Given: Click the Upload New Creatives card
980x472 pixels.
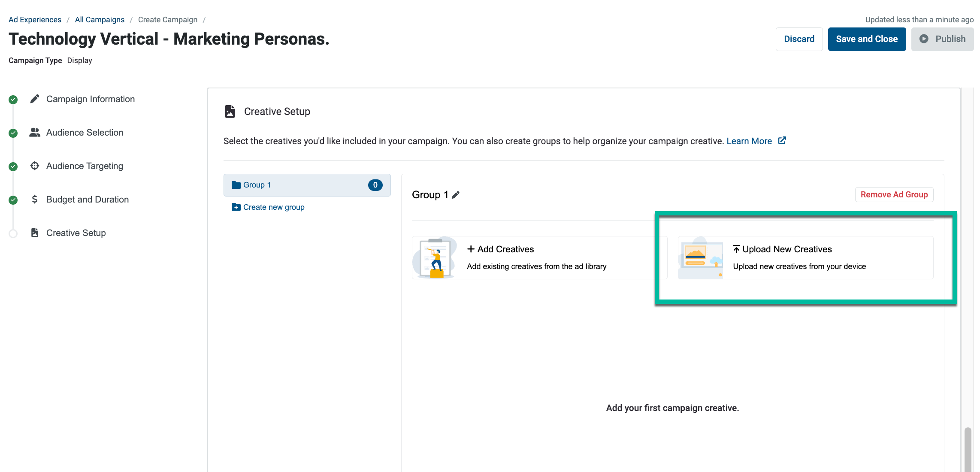Looking at the screenshot, I should click(805, 258).
